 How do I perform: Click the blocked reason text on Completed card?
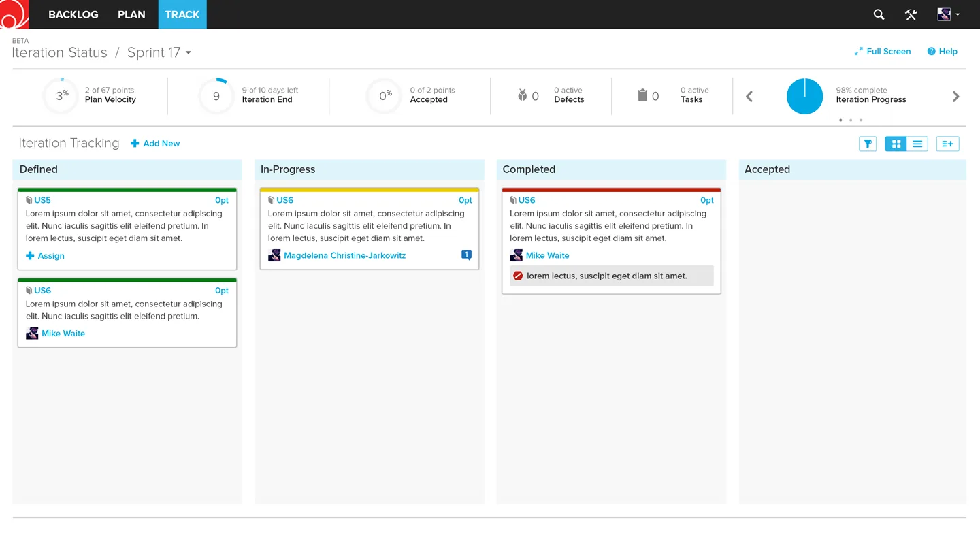(607, 276)
